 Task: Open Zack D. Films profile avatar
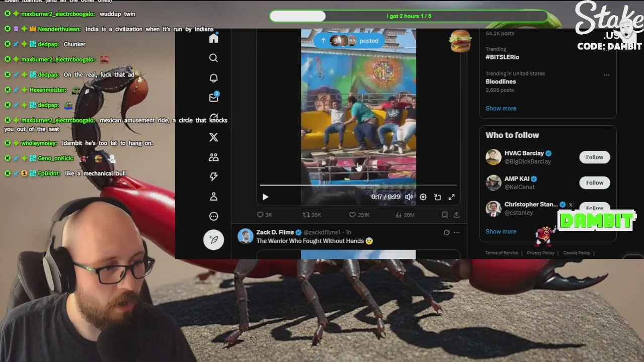click(246, 236)
